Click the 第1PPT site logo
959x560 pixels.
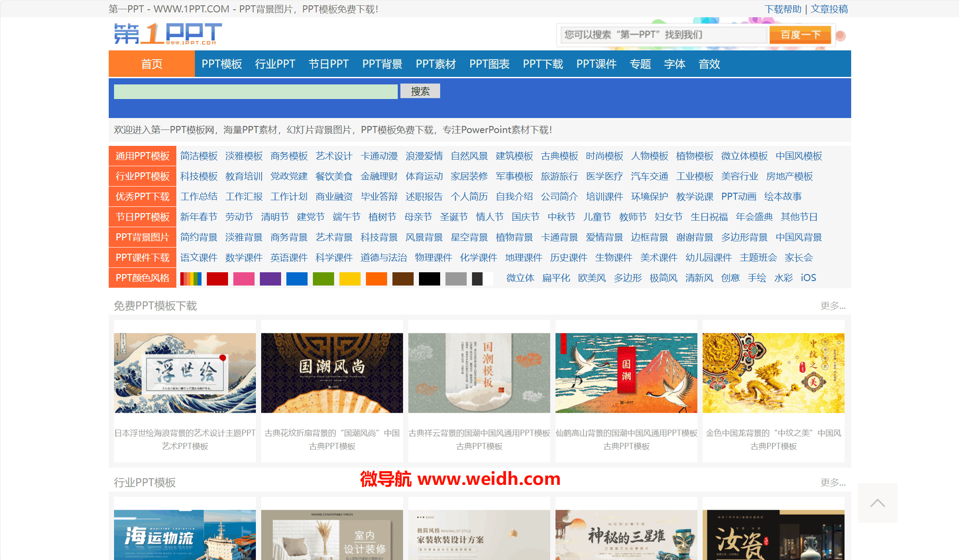[167, 34]
